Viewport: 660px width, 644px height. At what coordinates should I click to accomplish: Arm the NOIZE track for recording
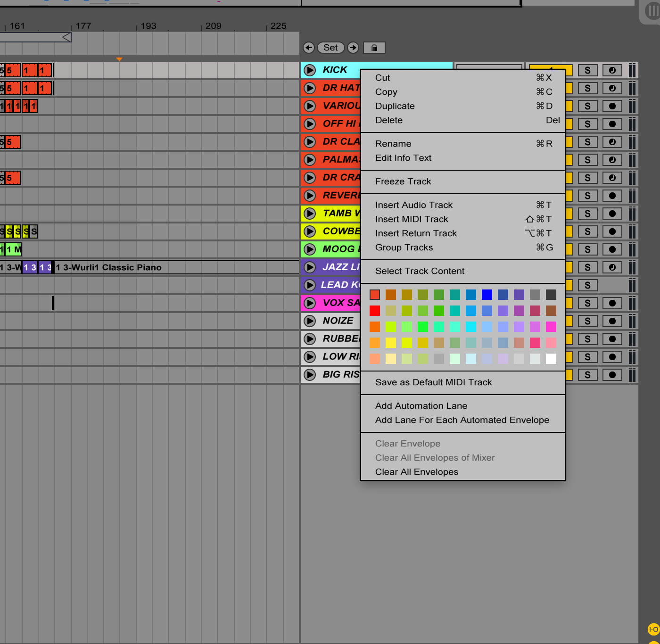pos(612,321)
